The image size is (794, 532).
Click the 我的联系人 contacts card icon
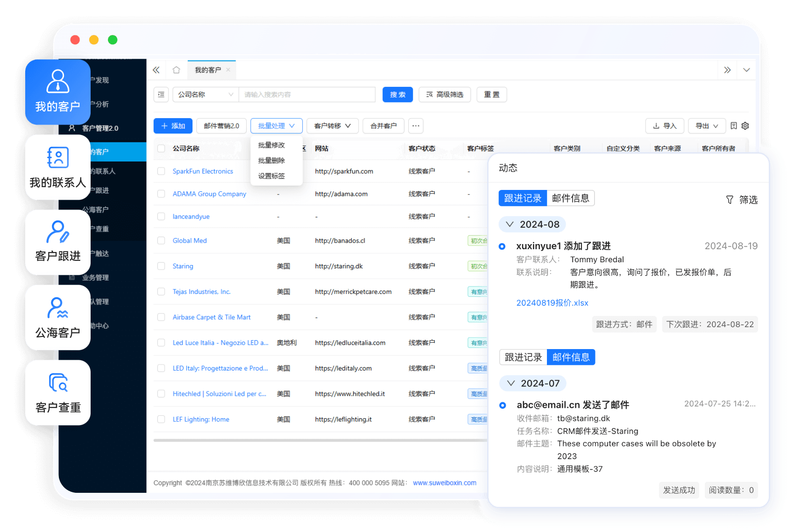pyautogui.click(x=58, y=158)
